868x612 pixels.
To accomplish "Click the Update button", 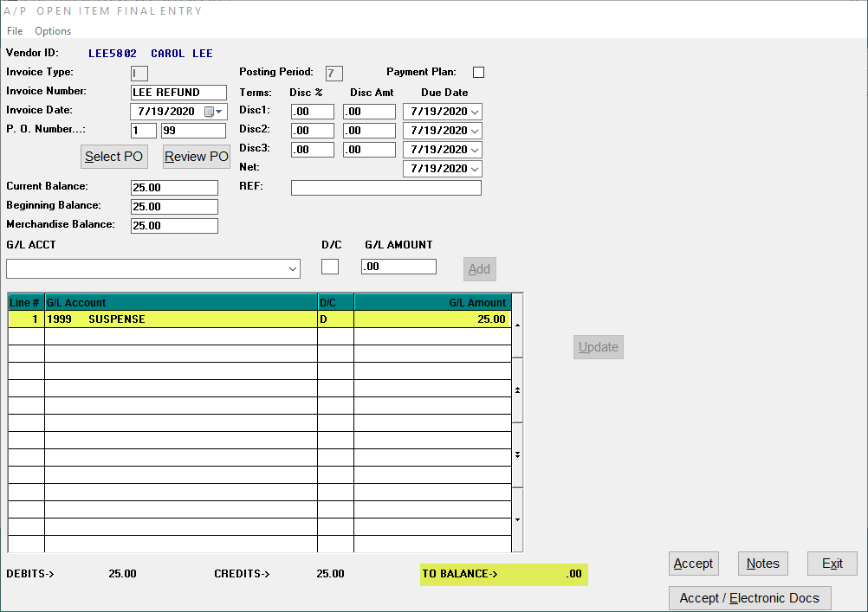I will click(598, 347).
